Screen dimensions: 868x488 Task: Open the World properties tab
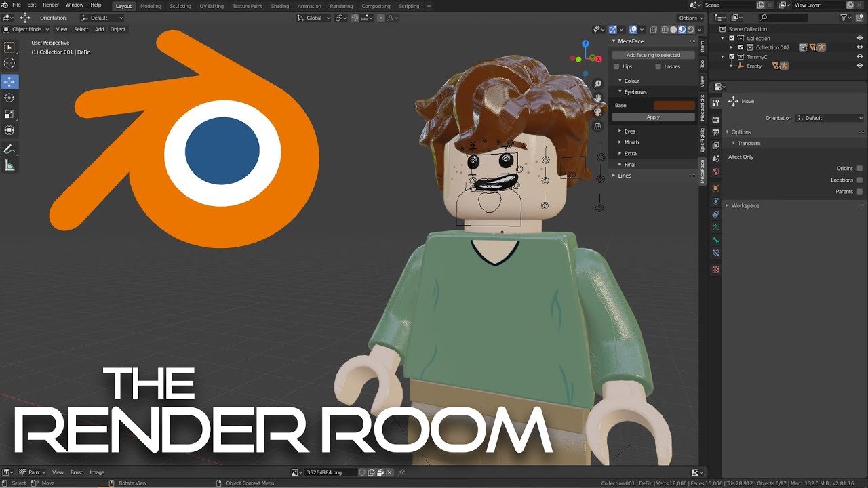click(x=715, y=171)
